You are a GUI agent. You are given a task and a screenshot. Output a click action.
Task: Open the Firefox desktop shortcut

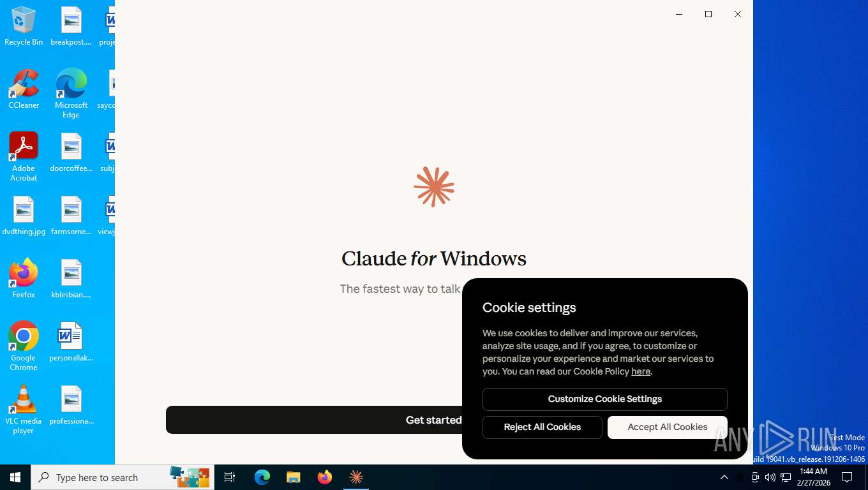[24, 279]
